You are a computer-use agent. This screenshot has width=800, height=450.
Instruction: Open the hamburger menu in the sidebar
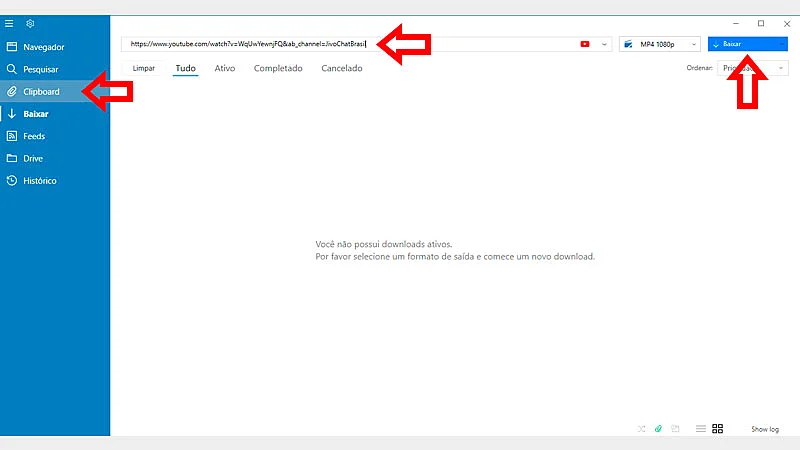coord(9,23)
